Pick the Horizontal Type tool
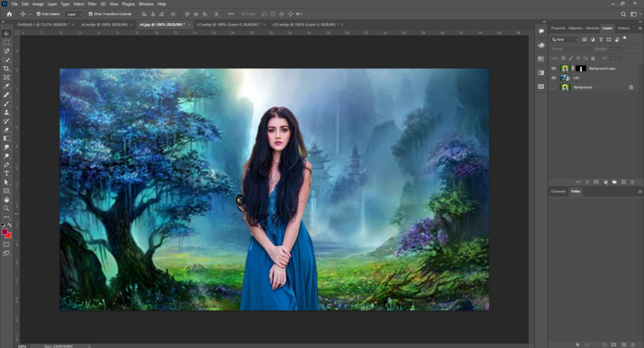 (6, 173)
